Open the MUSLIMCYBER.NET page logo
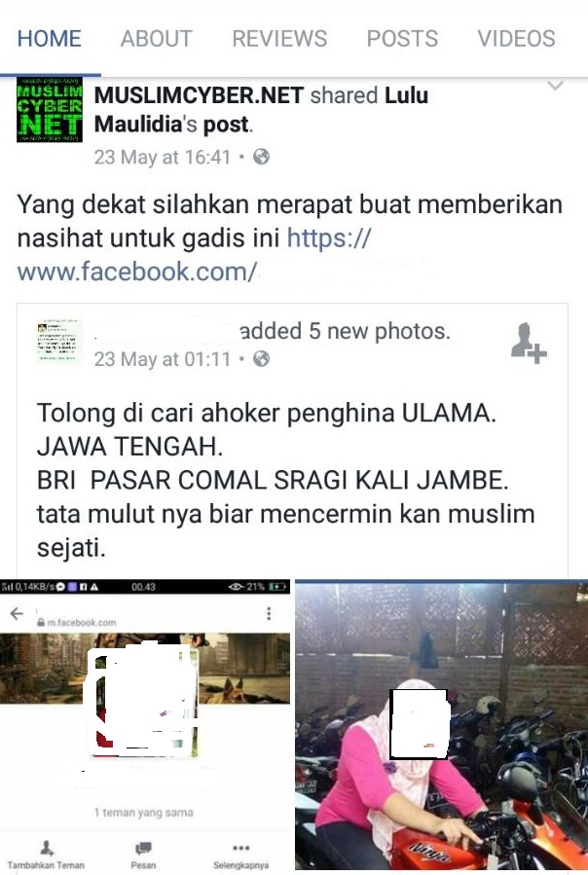Image resolution: width=588 pixels, height=875 pixels. click(x=50, y=109)
